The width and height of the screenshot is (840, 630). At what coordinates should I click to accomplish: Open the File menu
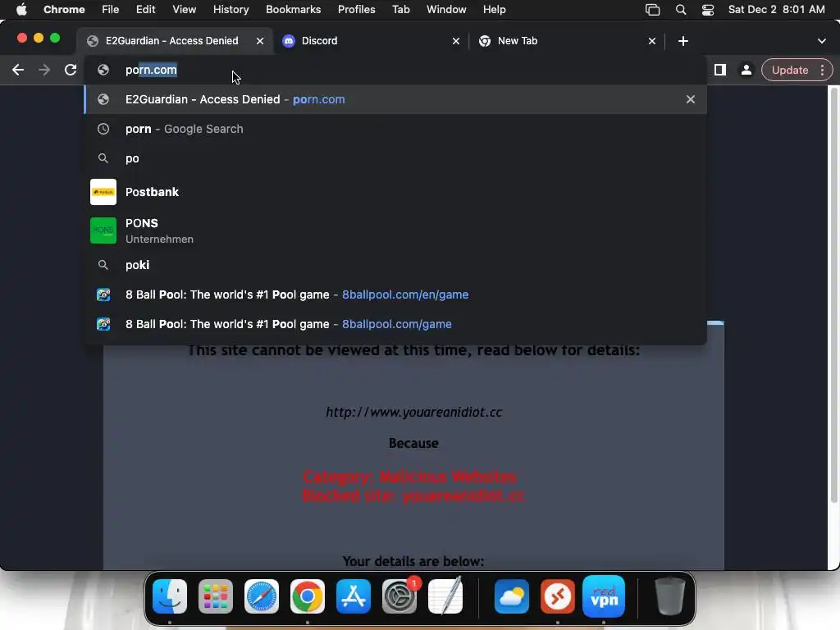(111, 10)
